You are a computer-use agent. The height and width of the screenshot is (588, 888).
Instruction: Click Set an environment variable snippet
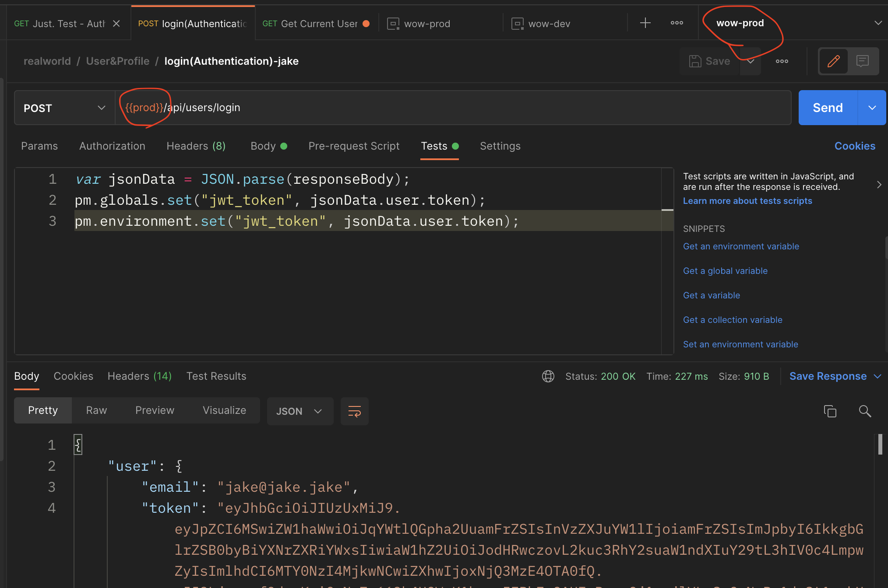(740, 344)
